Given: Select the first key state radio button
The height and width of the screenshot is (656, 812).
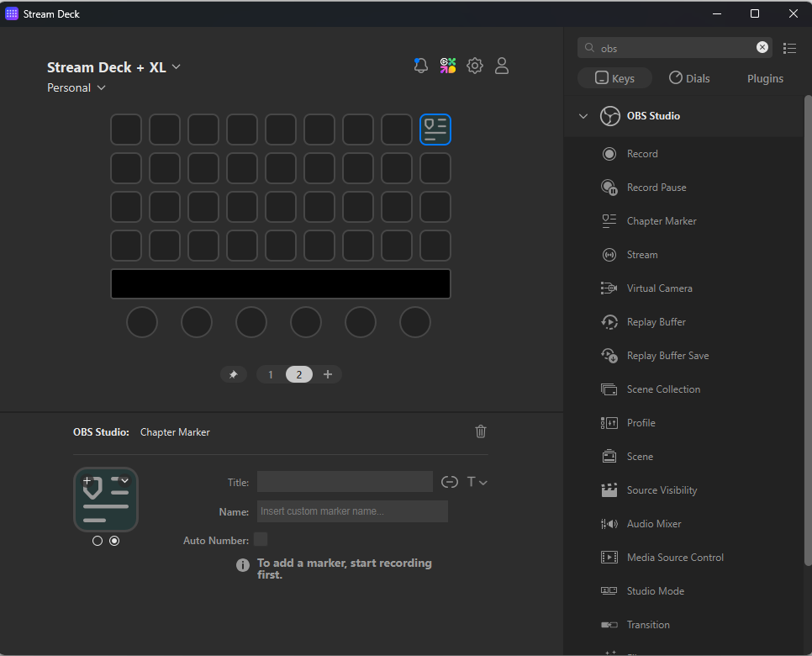Looking at the screenshot, I should [98, 541].
